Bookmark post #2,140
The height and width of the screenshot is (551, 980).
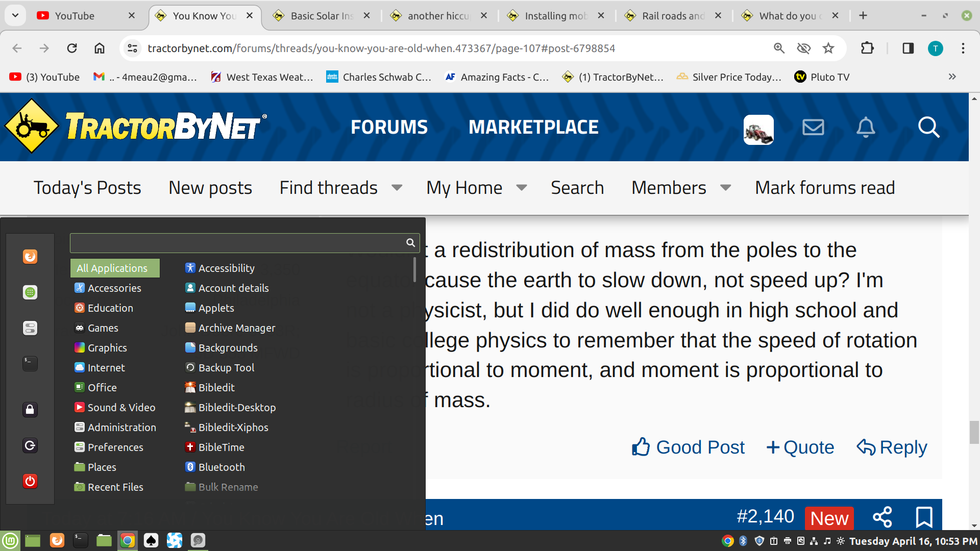(924, 517)
